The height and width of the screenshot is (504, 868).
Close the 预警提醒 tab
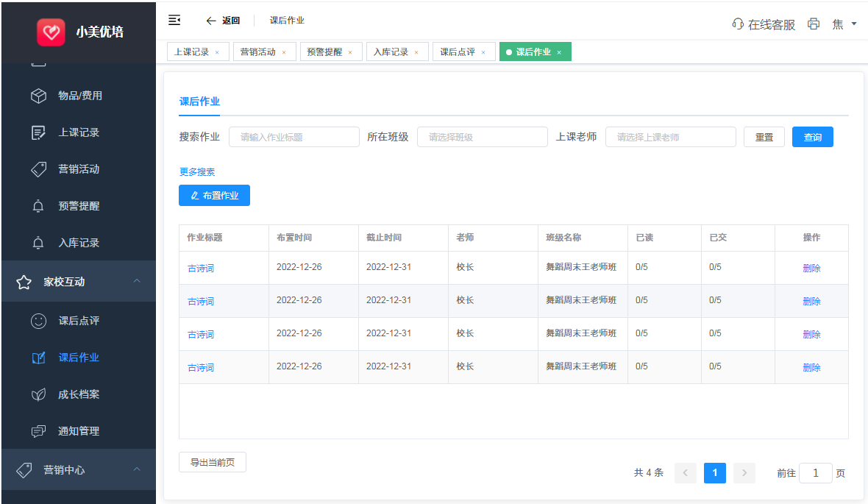coord(350,52)
